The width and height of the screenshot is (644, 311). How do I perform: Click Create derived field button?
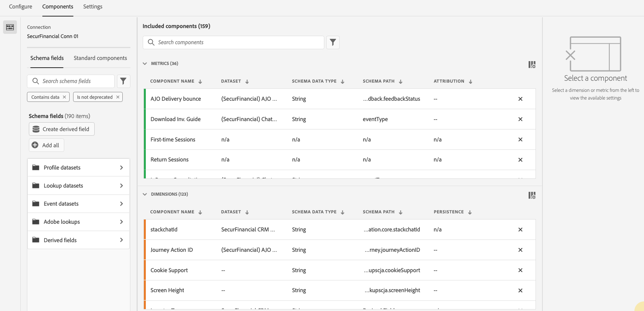[x=62, y=129]
